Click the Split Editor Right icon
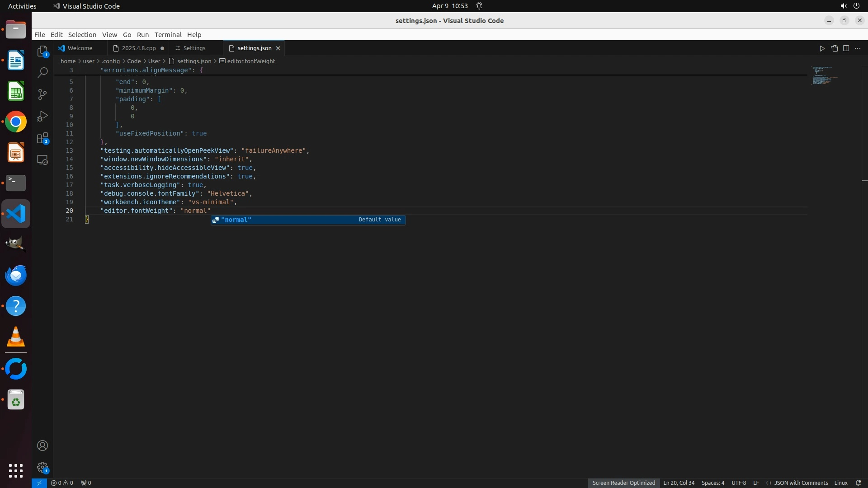 846,48
